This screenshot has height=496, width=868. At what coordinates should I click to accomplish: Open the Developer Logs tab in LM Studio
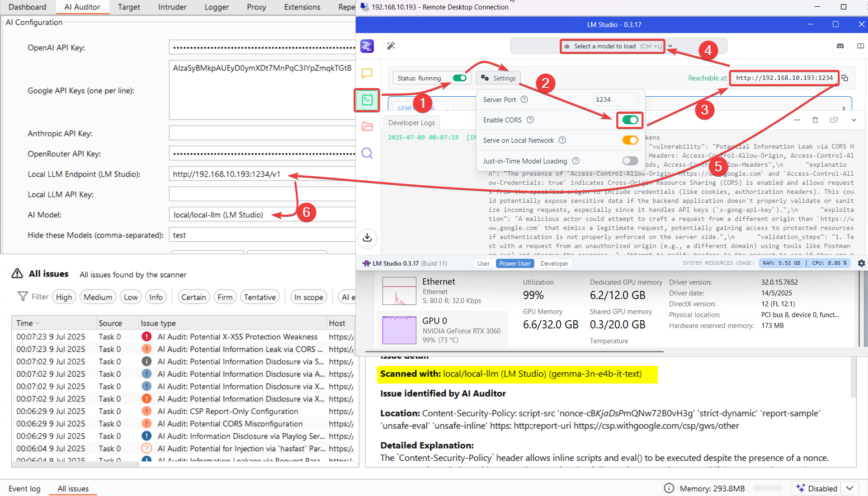[411, 122]
